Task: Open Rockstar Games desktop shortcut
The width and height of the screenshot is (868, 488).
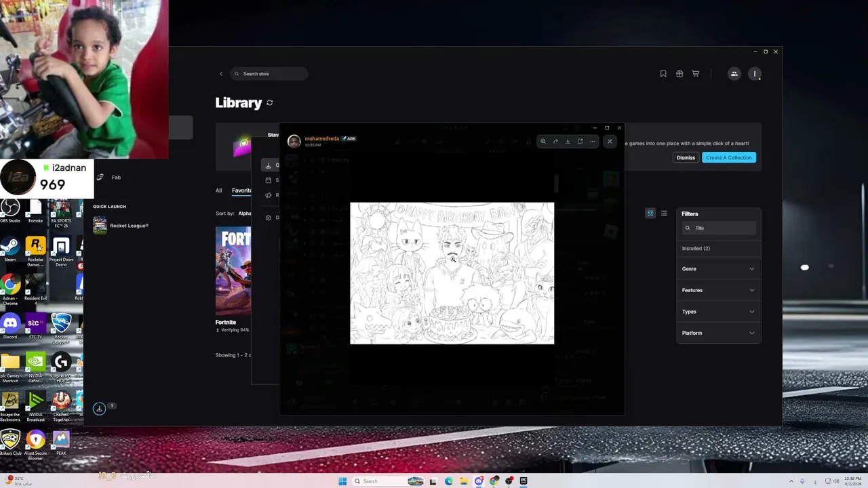Action: click(35, 251)
